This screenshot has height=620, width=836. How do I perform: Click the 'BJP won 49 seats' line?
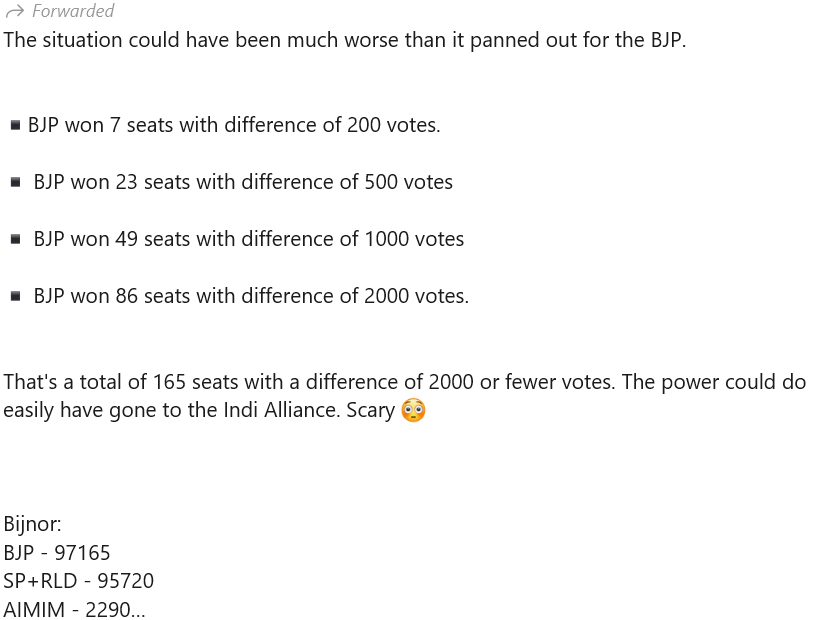(248, 239)
